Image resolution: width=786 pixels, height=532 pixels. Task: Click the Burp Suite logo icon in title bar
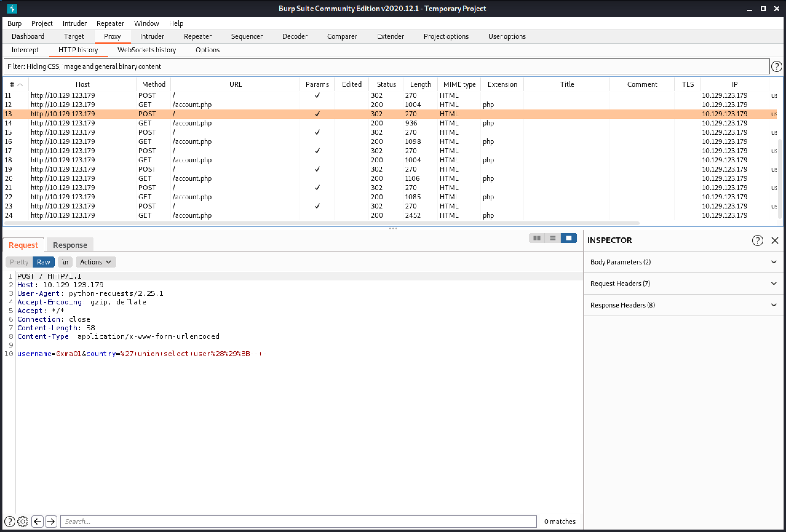12,8
